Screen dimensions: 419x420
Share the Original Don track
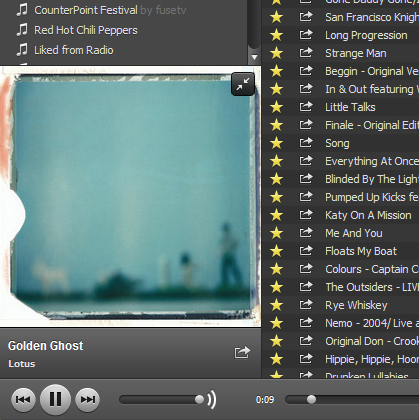(306, 340)
